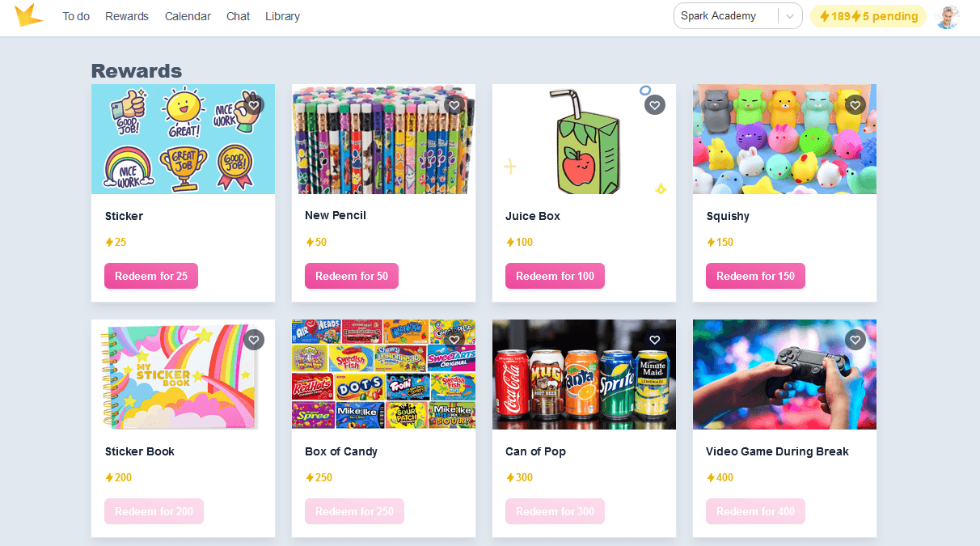The width and height of the screenshot is (980, 546).
Task: Click the lightning points balance badge
Action: 868,16
